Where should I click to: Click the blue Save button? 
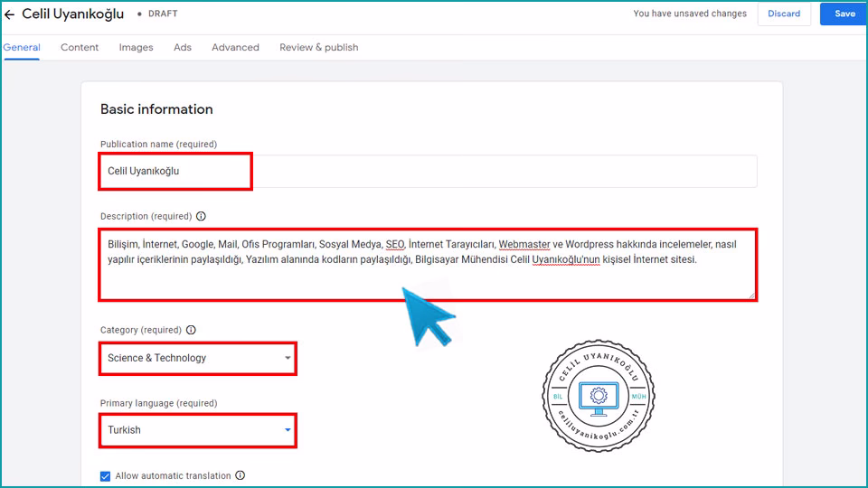pyautogui.click(x=844, y=14)
